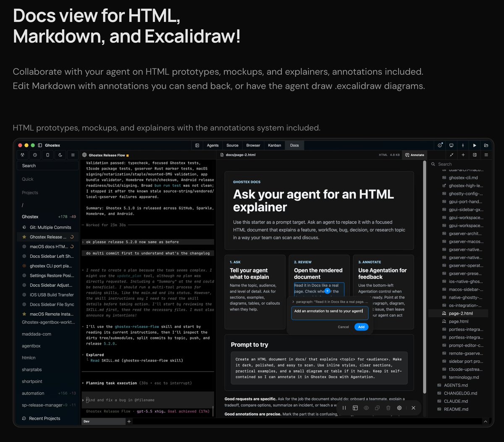Open Recent Projects
This screenshot has width=504, height=442.
point(41,418)
